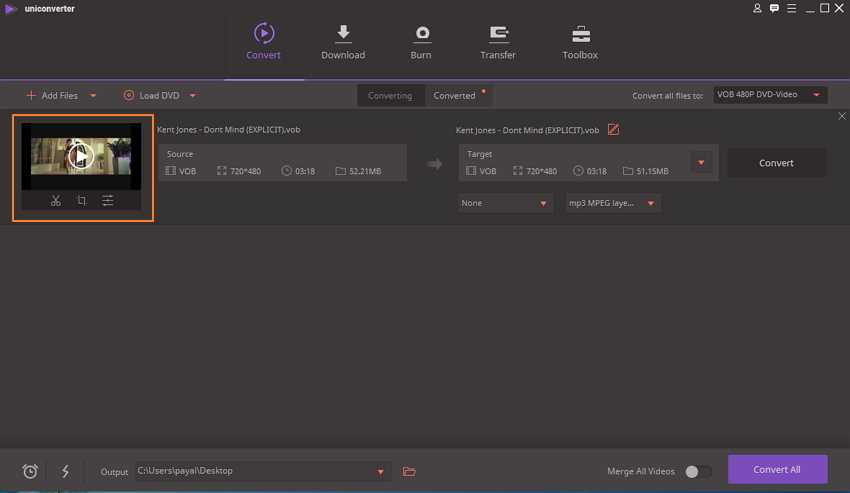Click the lightning high-speed conversion icon
This screenshot has width=850, height=493.
[x=65, y=471]
